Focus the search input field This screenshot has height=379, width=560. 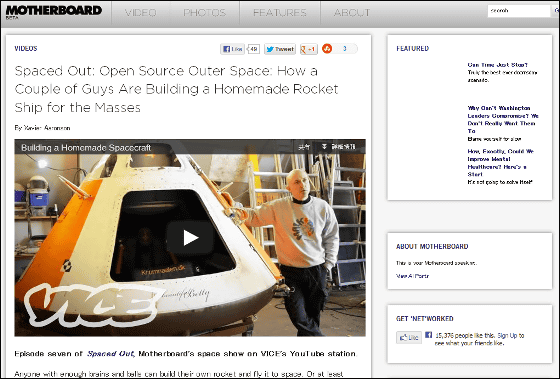(519, 11)
